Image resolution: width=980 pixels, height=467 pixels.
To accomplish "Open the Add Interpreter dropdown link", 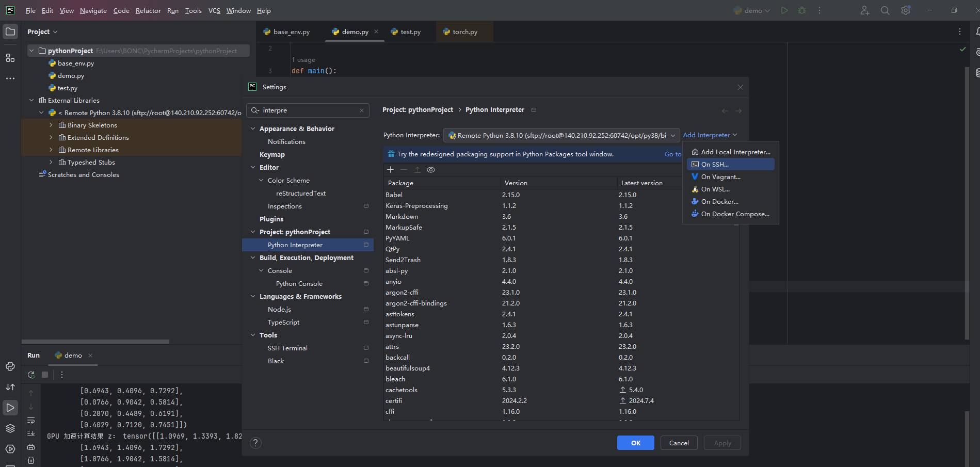I will point(710,135).
